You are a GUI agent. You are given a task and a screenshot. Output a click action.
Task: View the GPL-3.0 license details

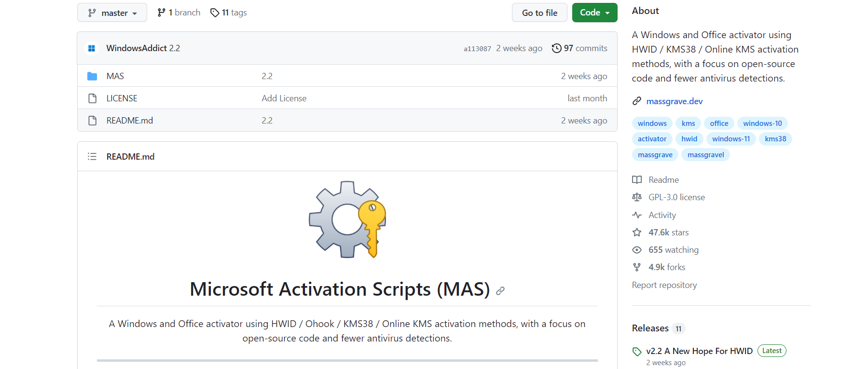pos(676,197)
